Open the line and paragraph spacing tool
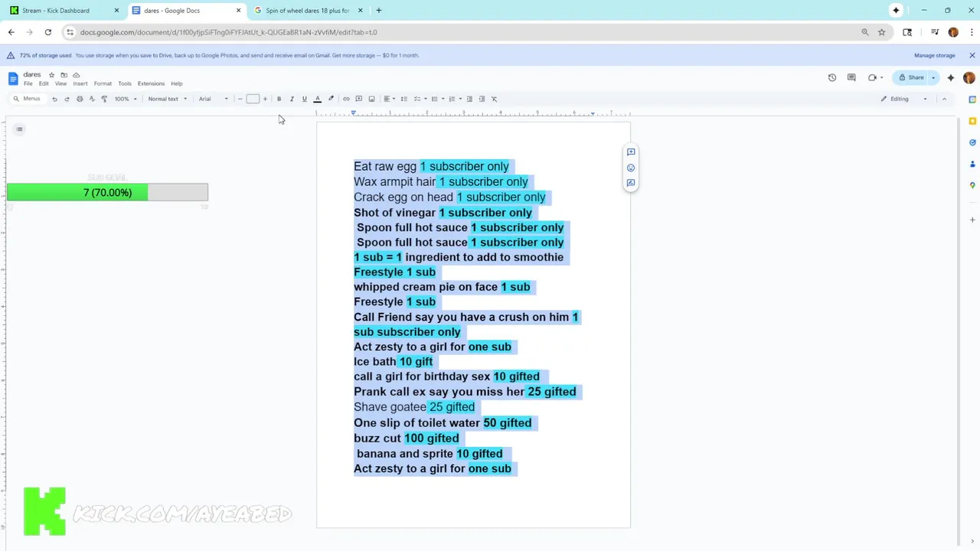 pyautogui.click(x=403, y=99)
